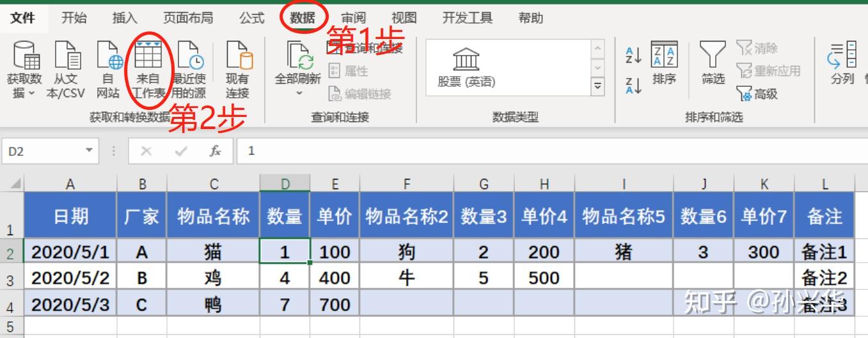Select column A header
This screenshot has width=868, height=338.
tap(70, 184)
